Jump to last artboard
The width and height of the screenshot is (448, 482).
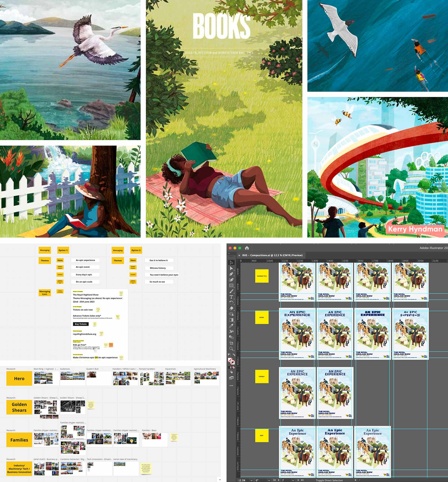coord(302,480)
